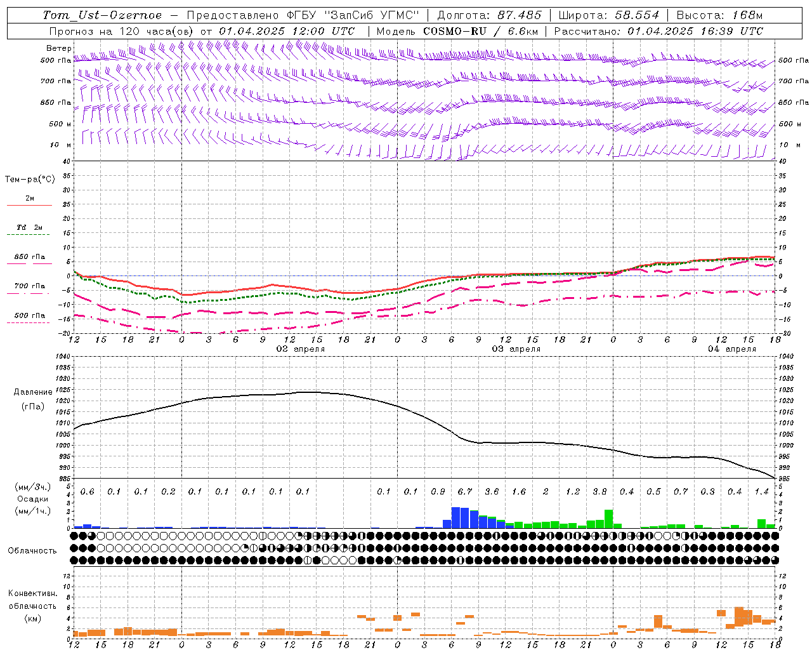Viewport: 812px width, 650px height.
Task: Click '(гПа)' under the Давление label
Action: pos(33,407)
